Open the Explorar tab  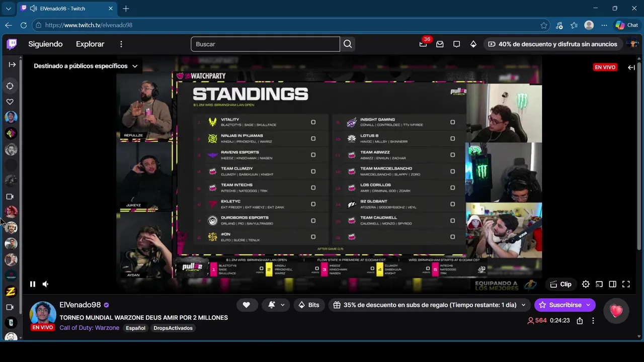point(90,44)
